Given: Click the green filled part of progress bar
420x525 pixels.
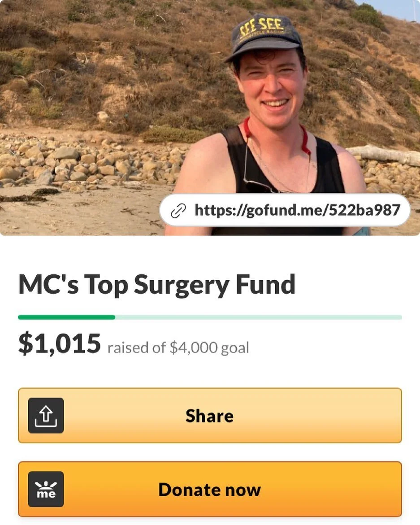Looking at the screenshot, I should (x=67, y=317).
